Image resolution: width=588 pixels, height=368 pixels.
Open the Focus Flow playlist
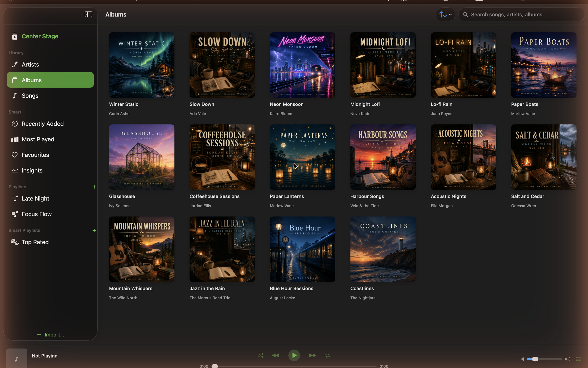click(50, 214)
